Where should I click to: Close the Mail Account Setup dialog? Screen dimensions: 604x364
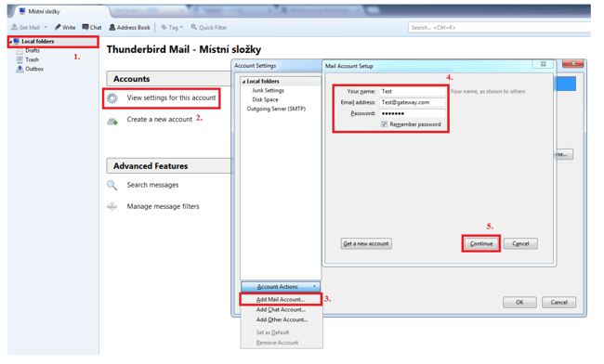click(x=544, y=64)
